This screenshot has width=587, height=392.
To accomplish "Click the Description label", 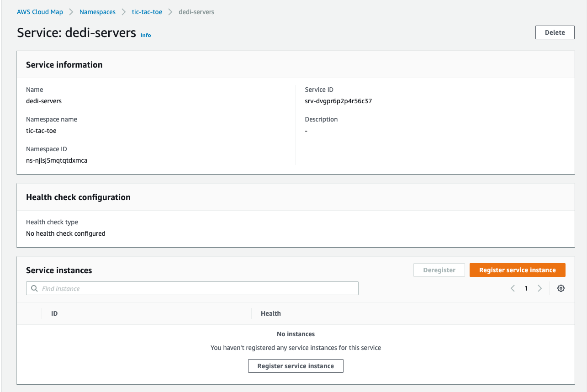I will pos(321,119).
